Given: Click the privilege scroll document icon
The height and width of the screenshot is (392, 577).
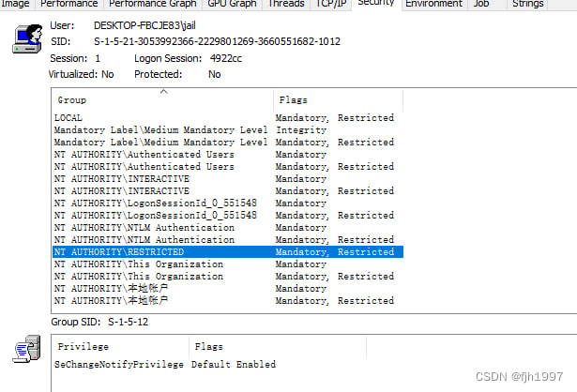Looking at the screenshot, I should pos(27,349).
